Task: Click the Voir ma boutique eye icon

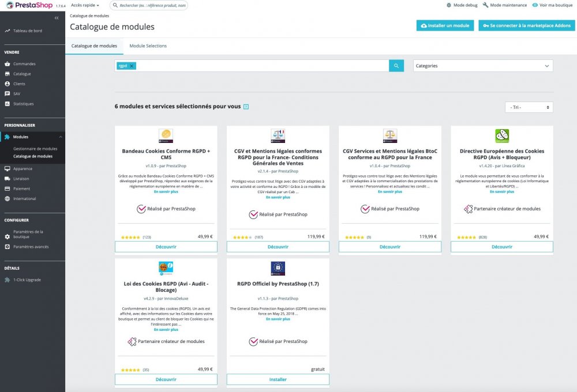Action: tap(535, 5)
